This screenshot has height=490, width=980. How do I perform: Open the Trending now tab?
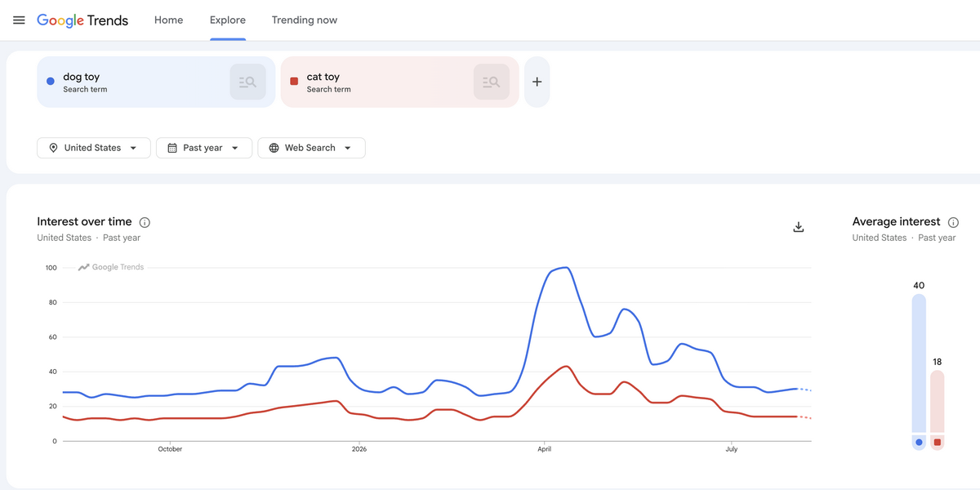point(305,20)
